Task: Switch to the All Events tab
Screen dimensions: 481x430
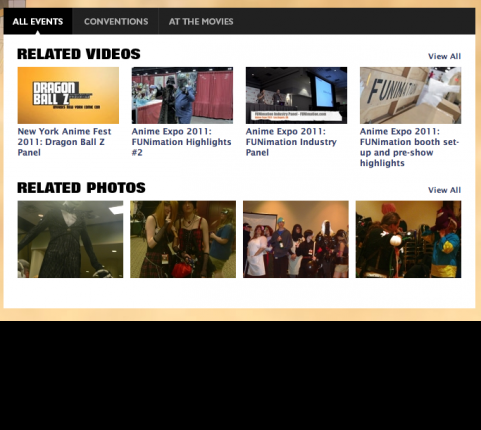Action: tap(38, 21)
